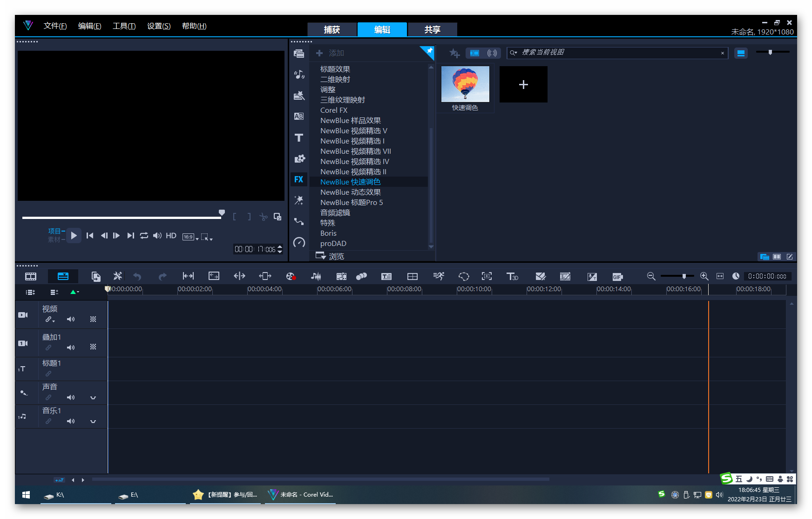Switch to the 捕获 capture tab
This screenshot has width=812, height=519.
[332, 29]
